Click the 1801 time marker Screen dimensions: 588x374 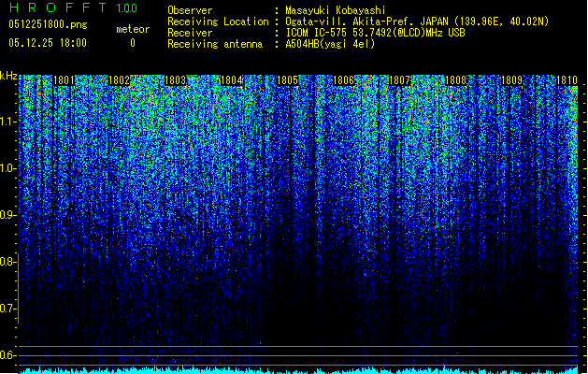coord(64,80)
